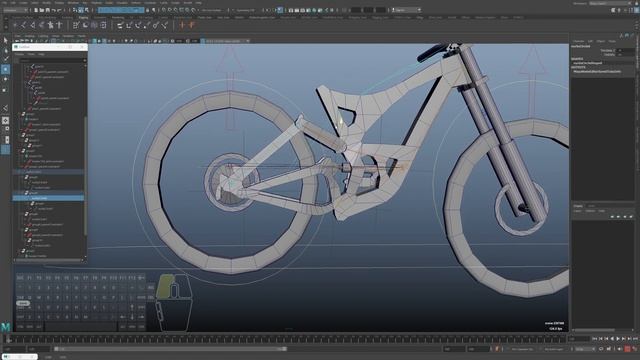Viewport: 640px width, 360px height.
Task: Open No Anim Layer dropdown
Action: click(554, 349)
